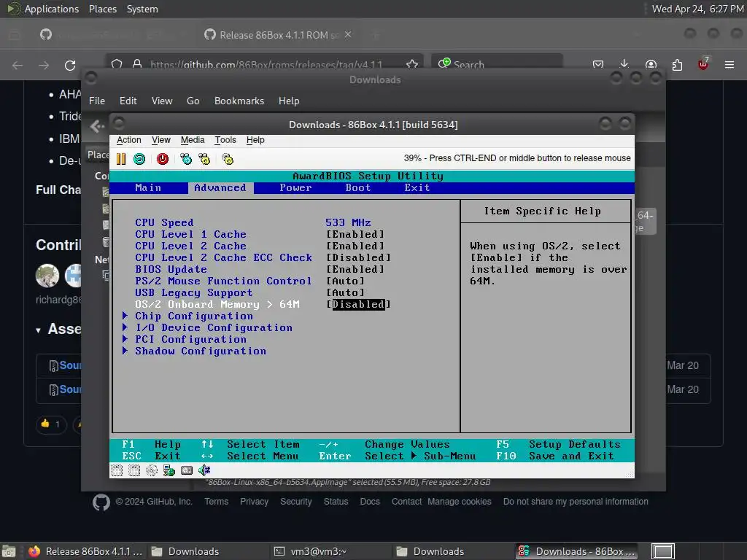Viewport: 747px width, 560px height.
Task: Open Firefox hamburger menu
Action: tap(729, 65)
